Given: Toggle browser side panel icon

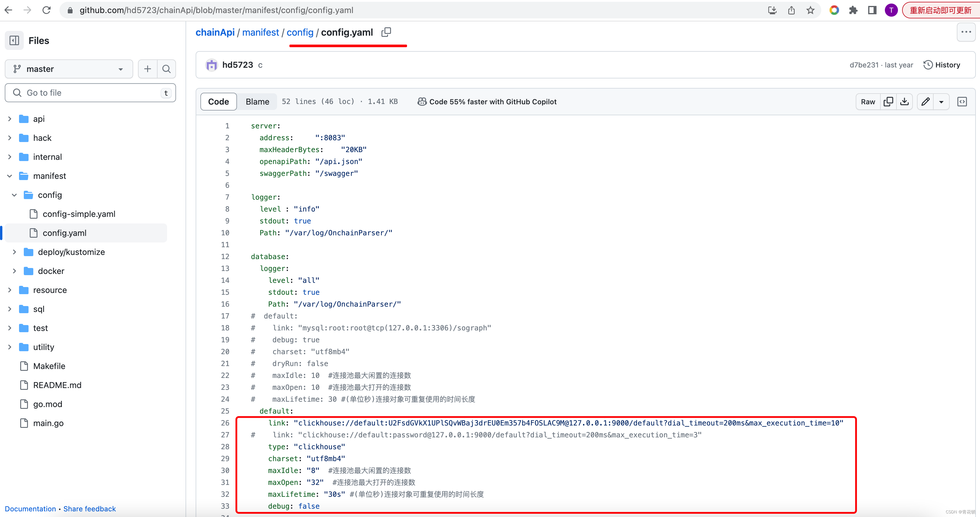Looking at the screenshot, I should 872,10.
